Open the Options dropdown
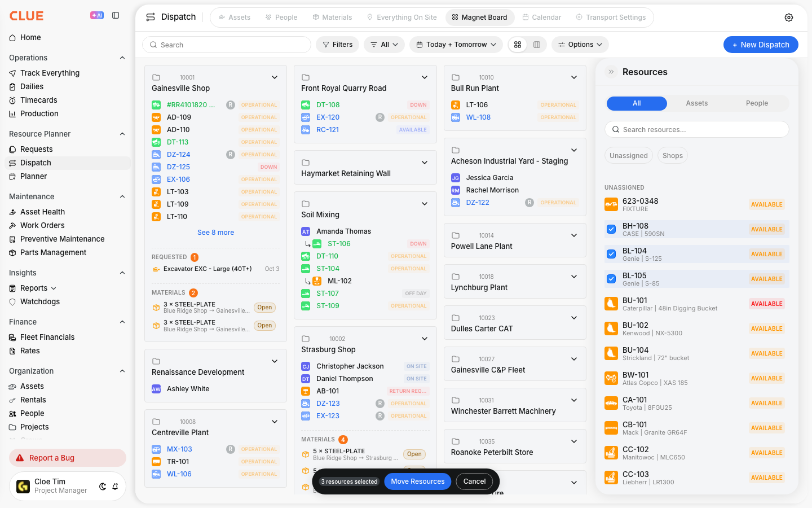Viewport: 812px width, 508px height. (x=580, y=45)
